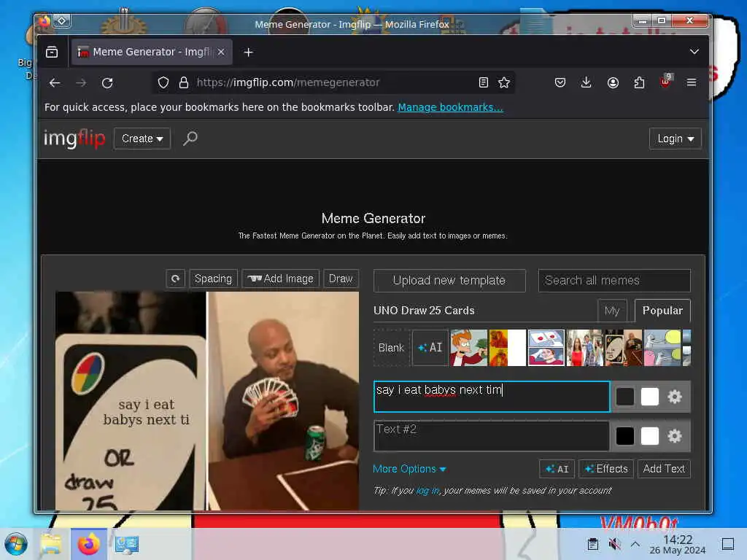Choose the Drake Hotline Bling template thumbnail

508,348
